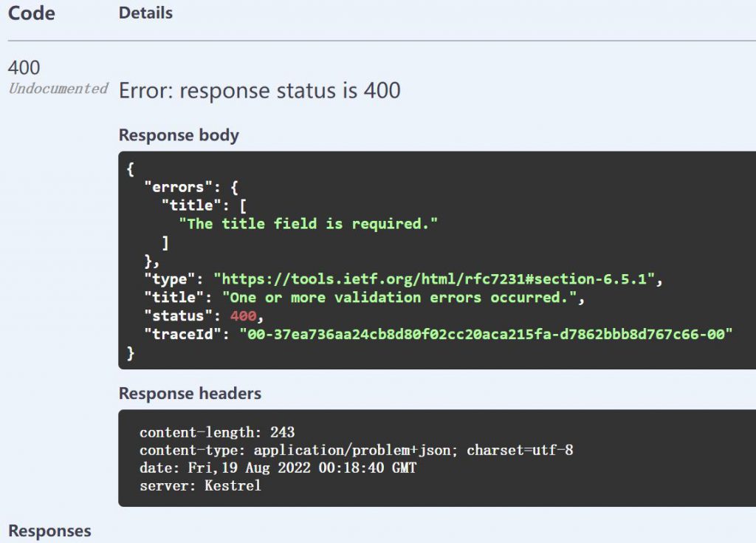Click the content-type application/problem+json line
This screenshot has width=756, height=543.
tap(357, 450)
